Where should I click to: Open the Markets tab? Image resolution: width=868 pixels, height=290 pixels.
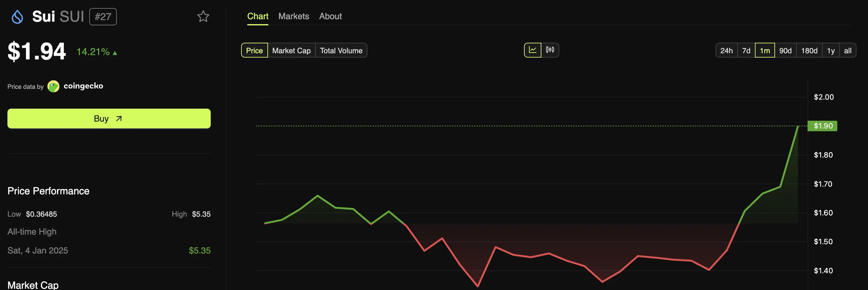click(293, 16)
